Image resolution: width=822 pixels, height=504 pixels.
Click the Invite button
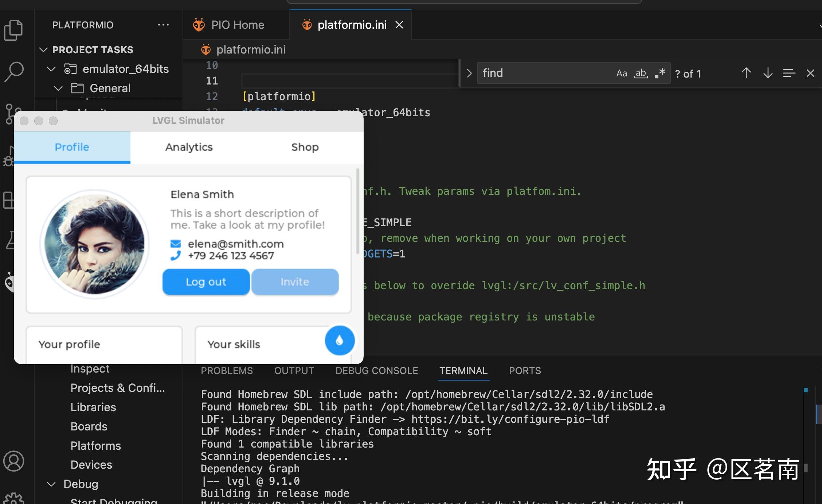pos(295,281)
